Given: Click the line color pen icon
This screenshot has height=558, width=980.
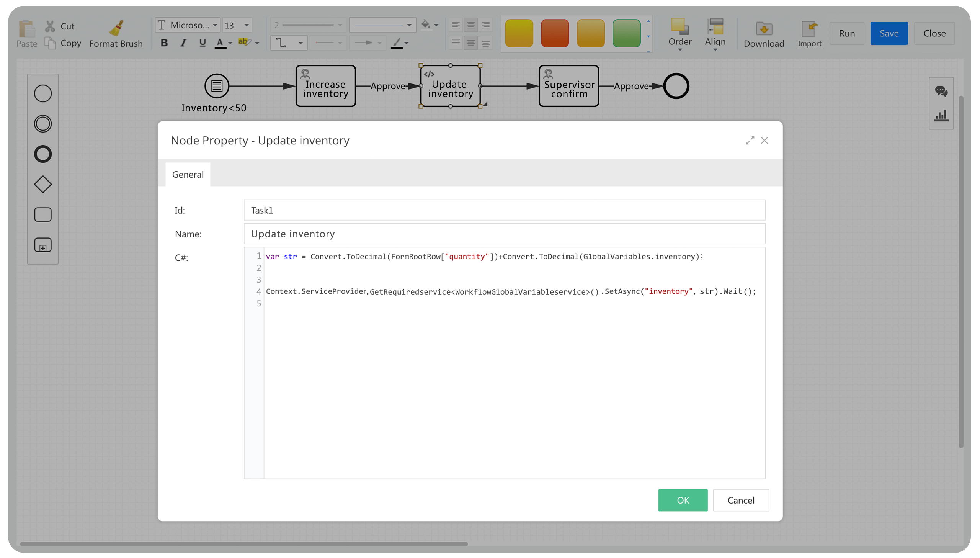Looking at the screenshot, I should point(396,43).
